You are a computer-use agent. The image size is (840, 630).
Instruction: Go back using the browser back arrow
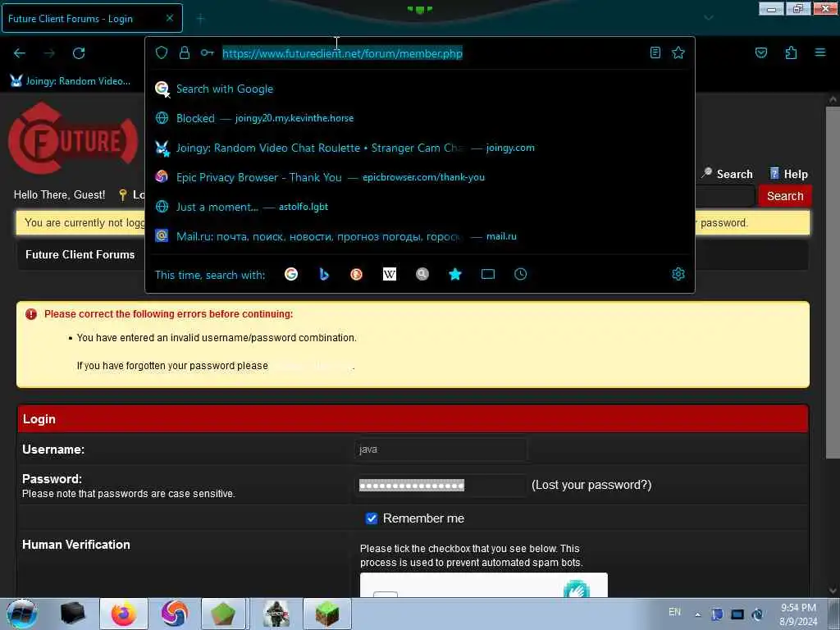(20, 53)
